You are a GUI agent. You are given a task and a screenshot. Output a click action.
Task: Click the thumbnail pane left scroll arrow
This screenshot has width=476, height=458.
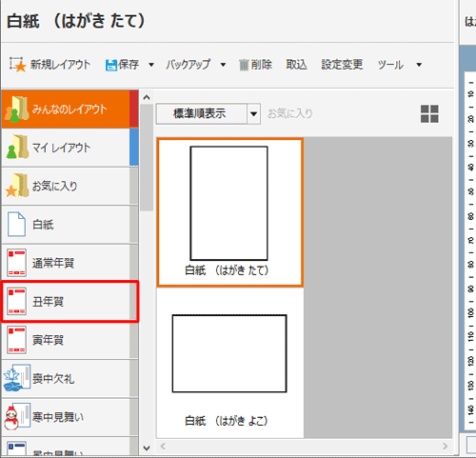[163, 447]
